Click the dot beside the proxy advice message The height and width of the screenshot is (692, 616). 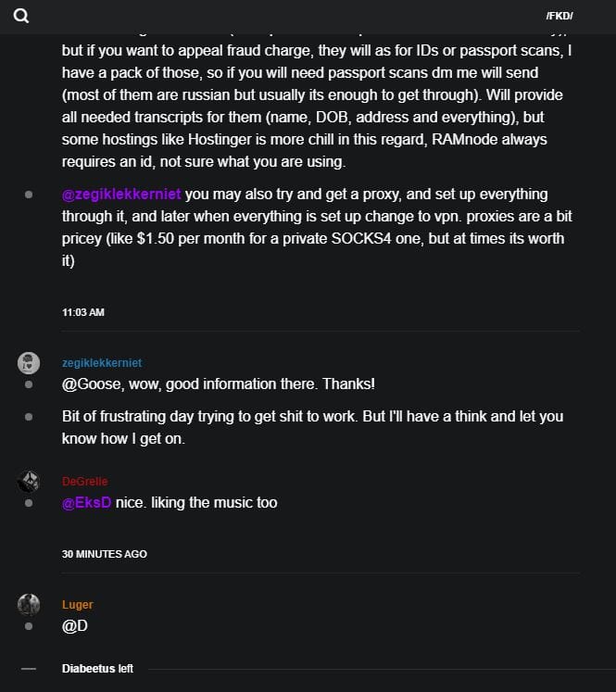coord(29,195)
